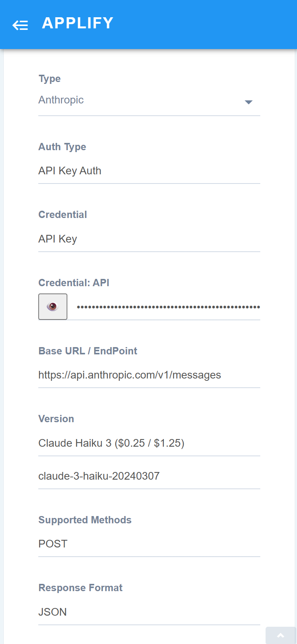Click the Credential field showing API Key
This screenshot has height=644, width=297.
149,239
